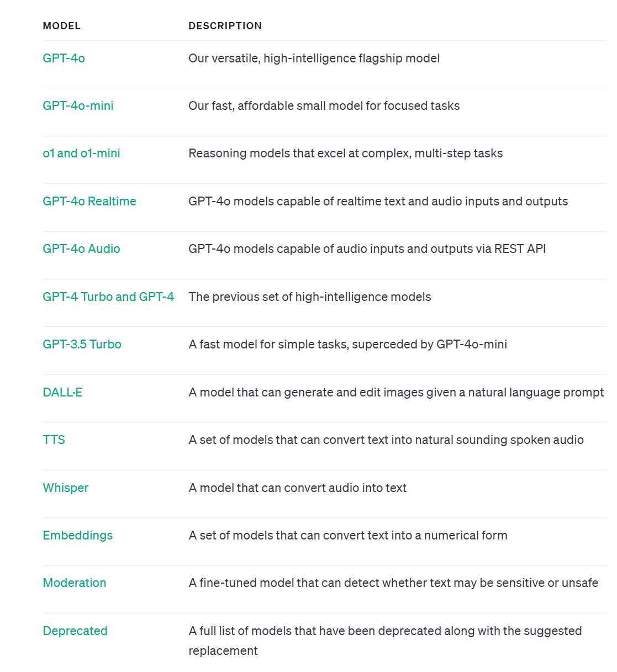The height and width of the screenshot is (672, 617).
Task: Click the GPT-3.5 Turbo superceded description text
Action: point(347,345)
